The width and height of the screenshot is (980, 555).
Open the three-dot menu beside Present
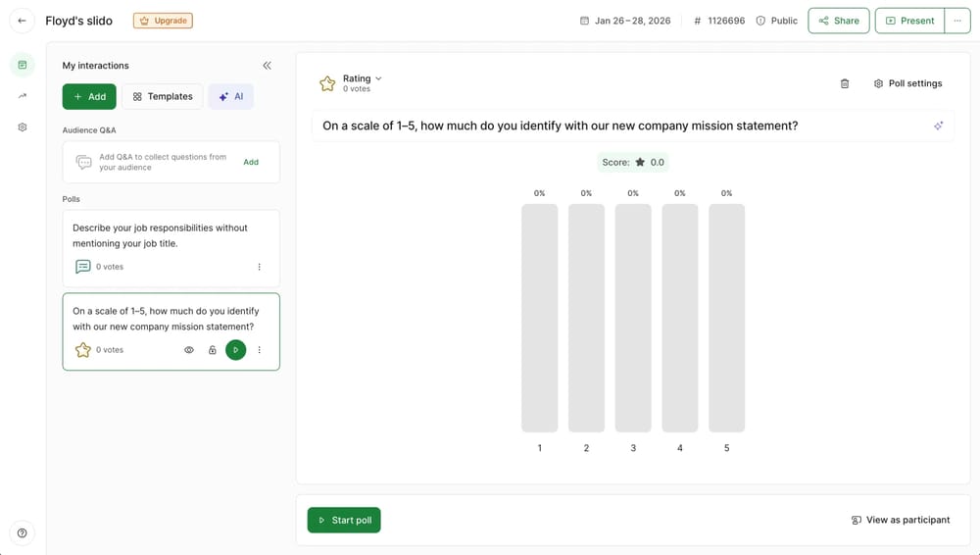click(x=957, y=21)
